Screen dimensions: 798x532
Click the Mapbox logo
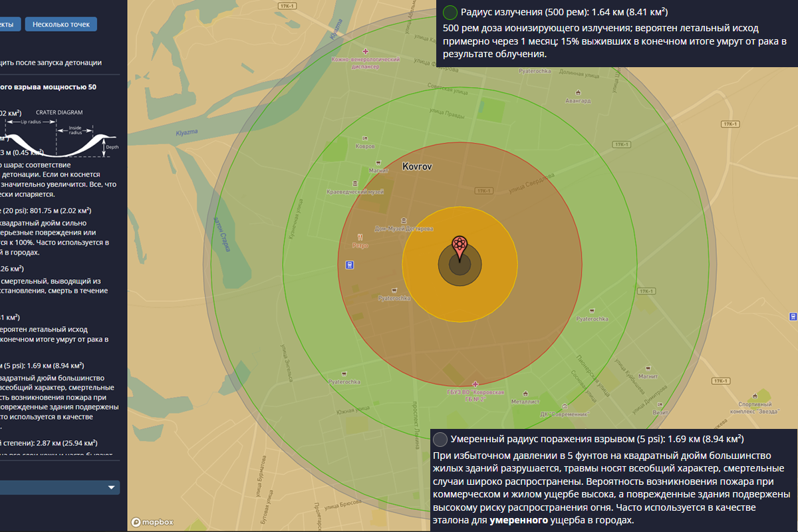pyautogui.click(x=153, y=522)
